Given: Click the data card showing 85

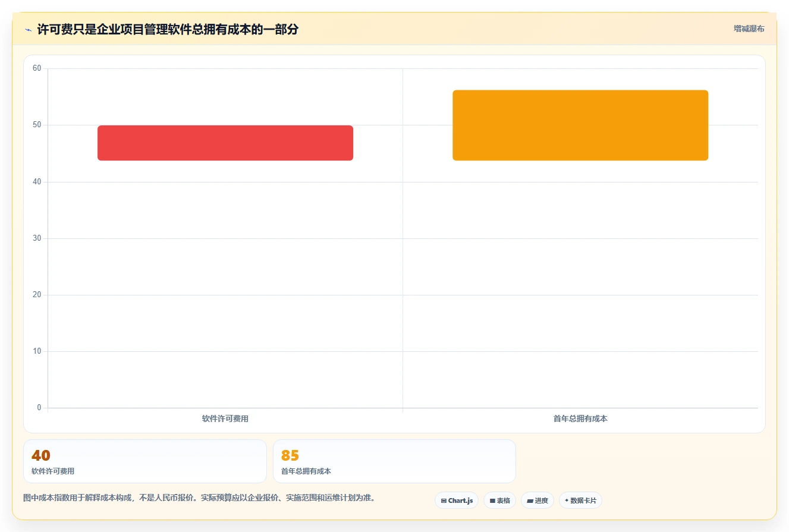Looking at the screenshot, I should tap(394, 461).
